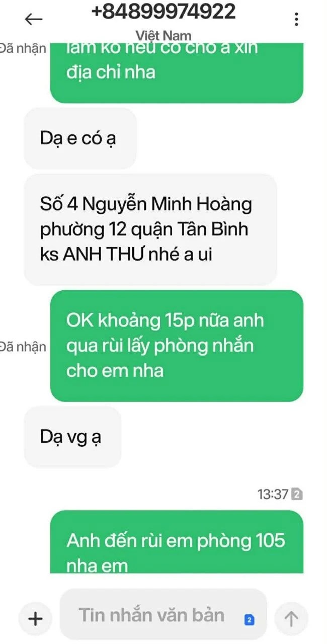Tap the Việt Nam label under the number

(163, 35)
